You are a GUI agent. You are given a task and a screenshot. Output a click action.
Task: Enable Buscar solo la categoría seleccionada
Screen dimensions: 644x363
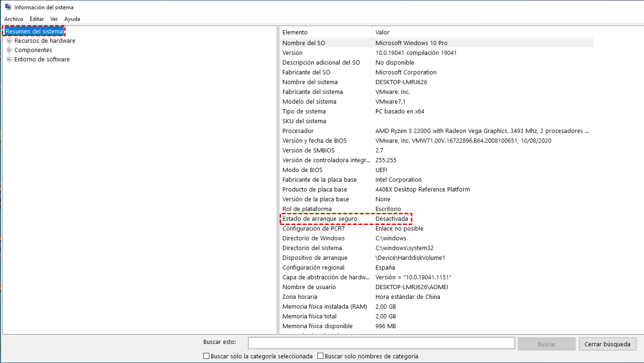[206, 356]
